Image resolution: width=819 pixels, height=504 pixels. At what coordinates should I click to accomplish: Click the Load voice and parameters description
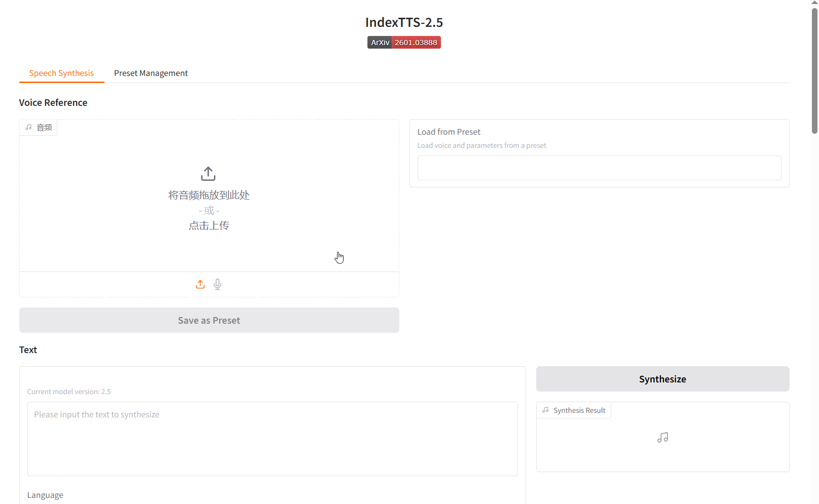click(x=481, y=145)
